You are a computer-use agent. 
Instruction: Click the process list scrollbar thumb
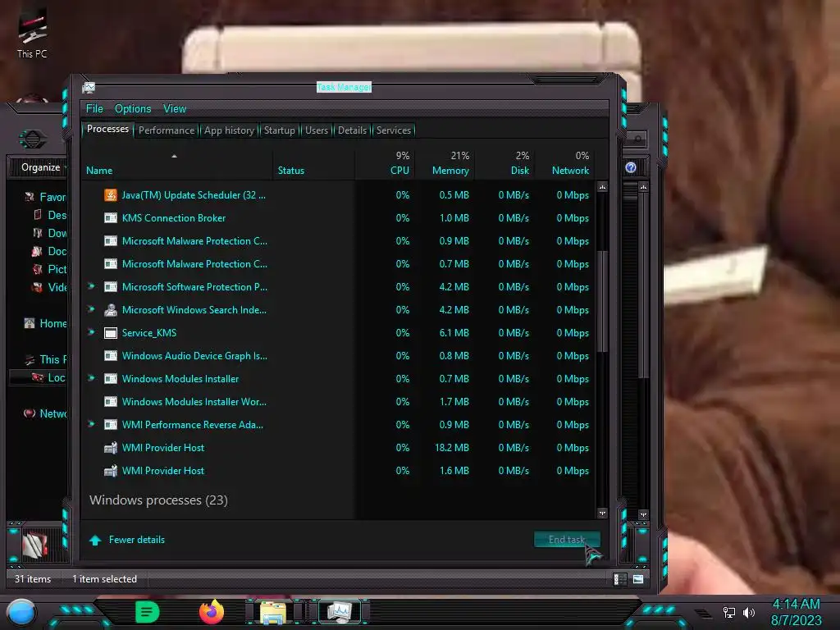603,301
